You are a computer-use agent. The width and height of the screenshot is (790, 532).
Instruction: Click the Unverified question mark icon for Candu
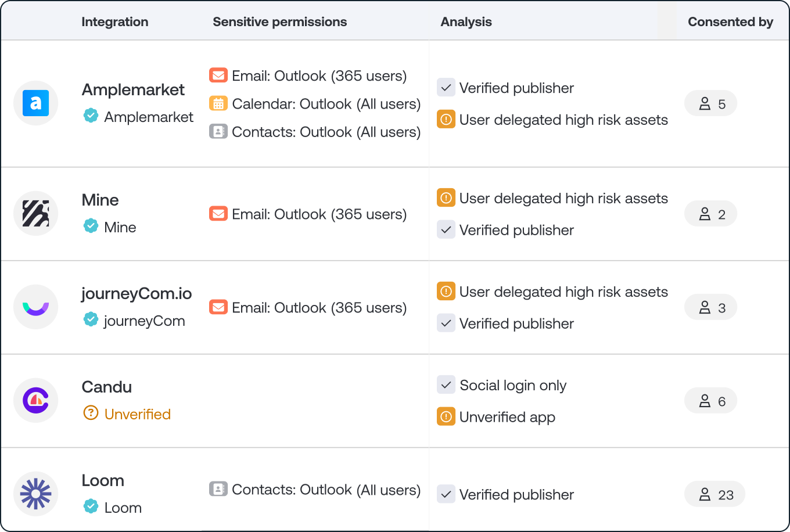(91, 414)
